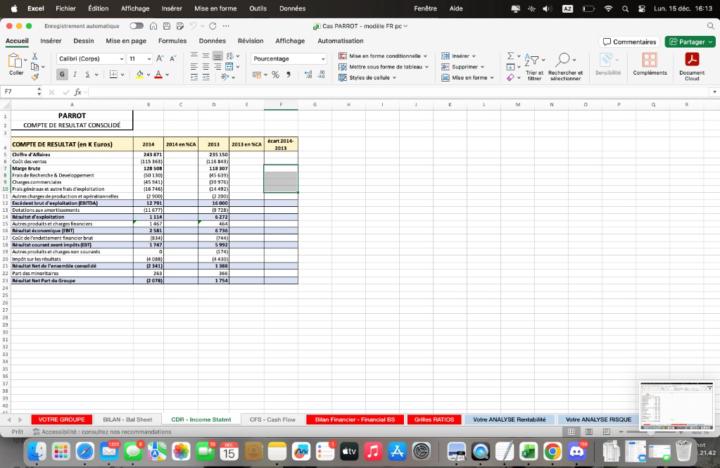Apply italic with the I button
The image size is (720, 468).
click(74, 74)
